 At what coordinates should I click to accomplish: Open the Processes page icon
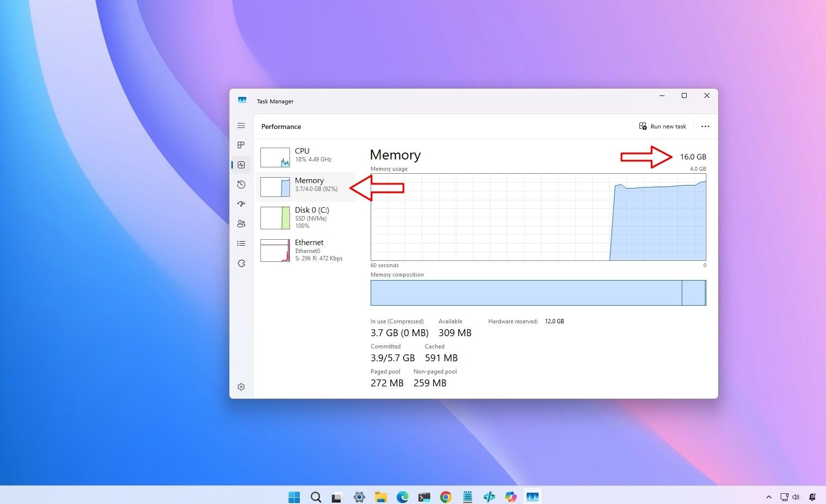tap(241, 145)
